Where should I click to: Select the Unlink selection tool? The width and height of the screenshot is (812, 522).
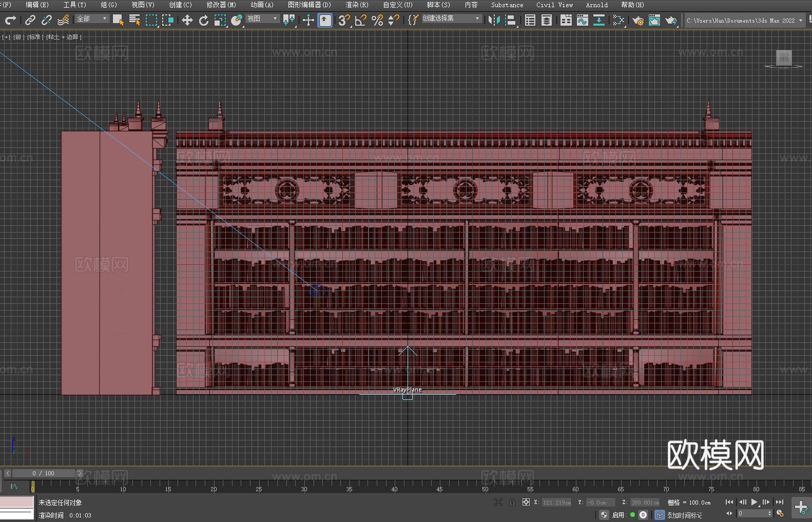click(x=47, y=20)
